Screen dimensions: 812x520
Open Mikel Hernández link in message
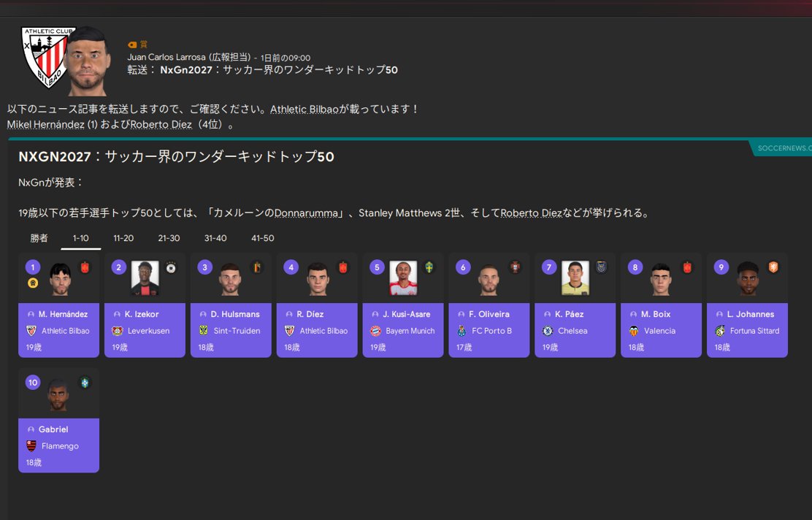(45, 125)
